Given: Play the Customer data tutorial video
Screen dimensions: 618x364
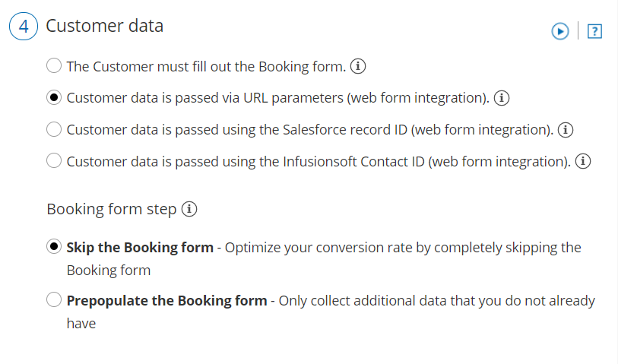Looking at the screenshot, I should [560, 31].
